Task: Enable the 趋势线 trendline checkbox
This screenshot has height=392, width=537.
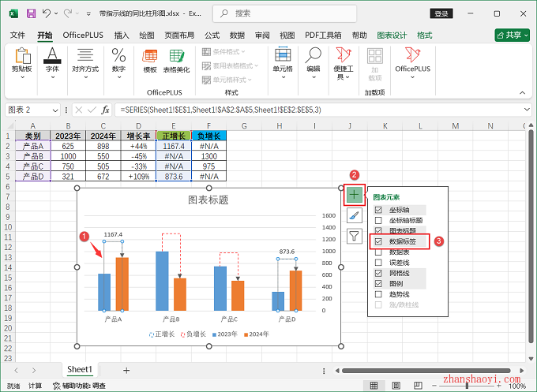Action: (379, 294)
